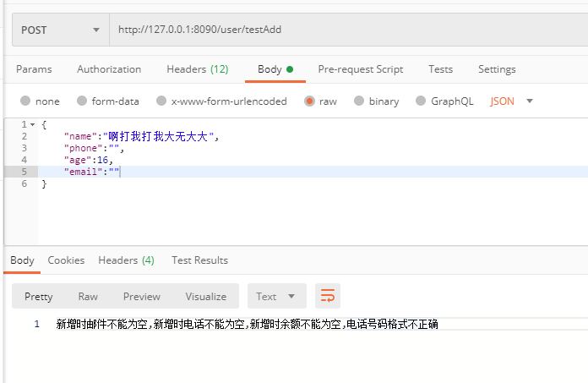
Task: Select the GraphQL body option
Action: [420, 101]
